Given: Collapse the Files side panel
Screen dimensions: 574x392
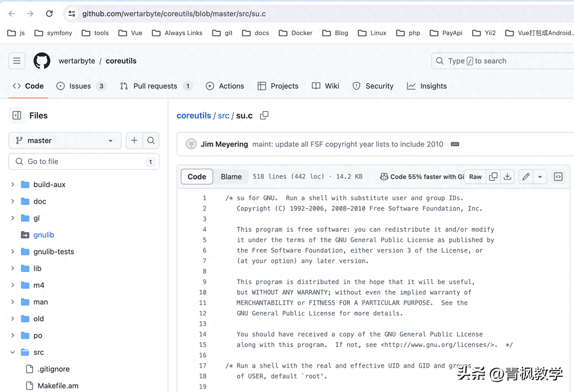Looking at the screenshot, I should (x=17, y=115).
